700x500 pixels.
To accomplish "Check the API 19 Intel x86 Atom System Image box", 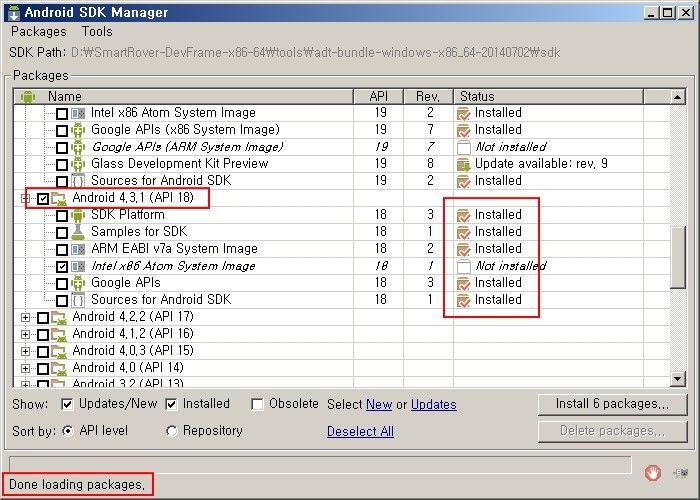I will tap(62, 114).
